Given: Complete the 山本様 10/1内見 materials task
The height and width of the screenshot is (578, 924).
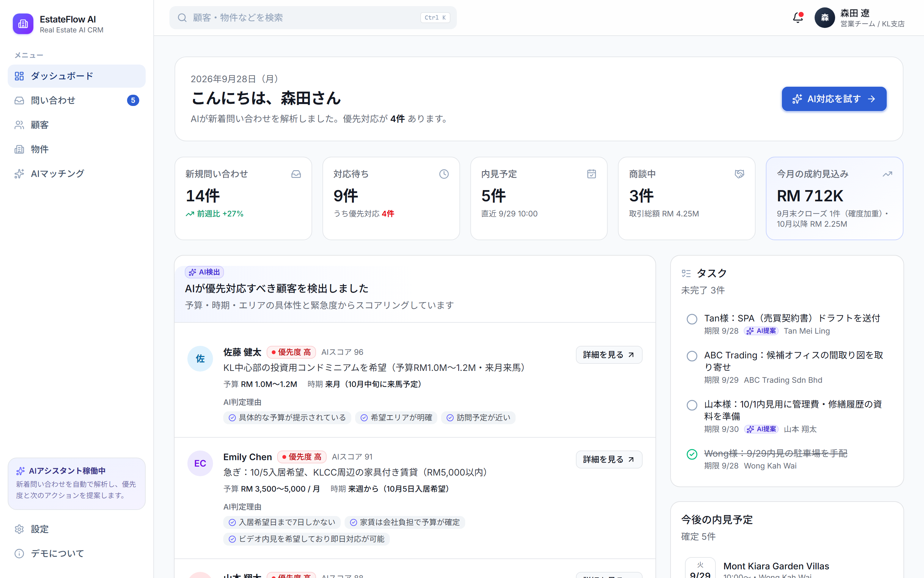Looking at the screenshot, I should point(692,405).
